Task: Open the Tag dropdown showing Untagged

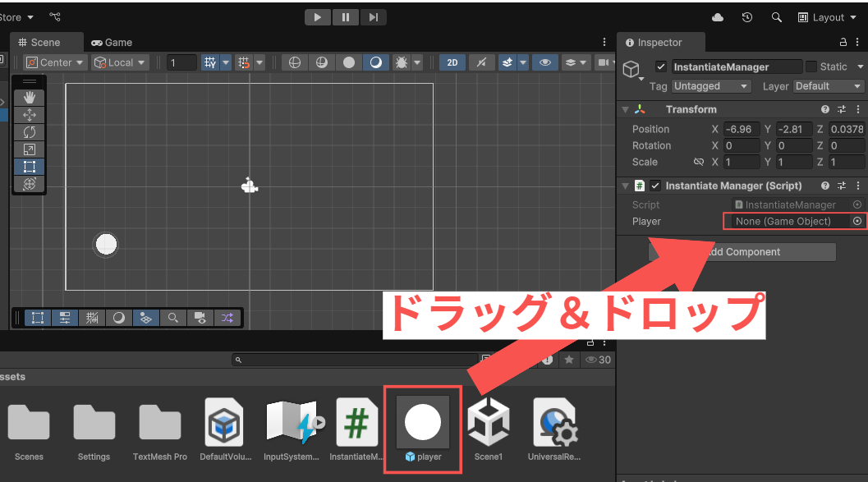Action: (710, 85)
